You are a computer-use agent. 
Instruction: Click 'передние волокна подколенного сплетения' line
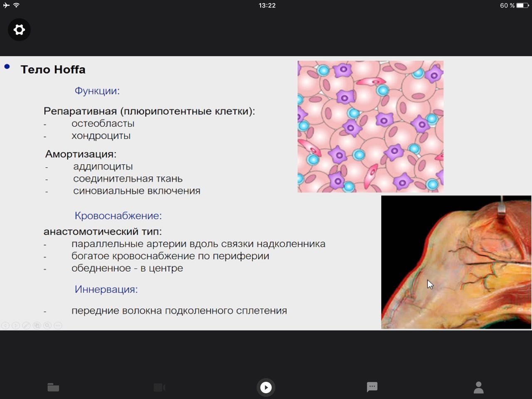click(179, 311)
